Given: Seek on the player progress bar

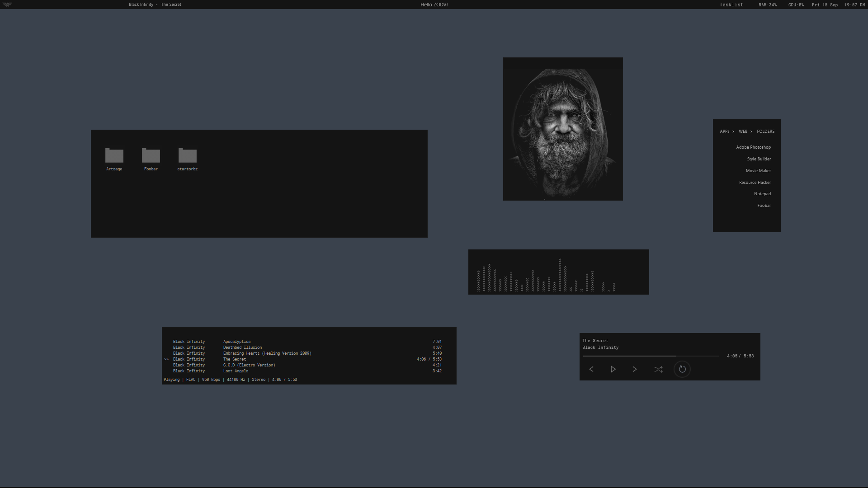Looking at the screenshot, I should 651,356.
